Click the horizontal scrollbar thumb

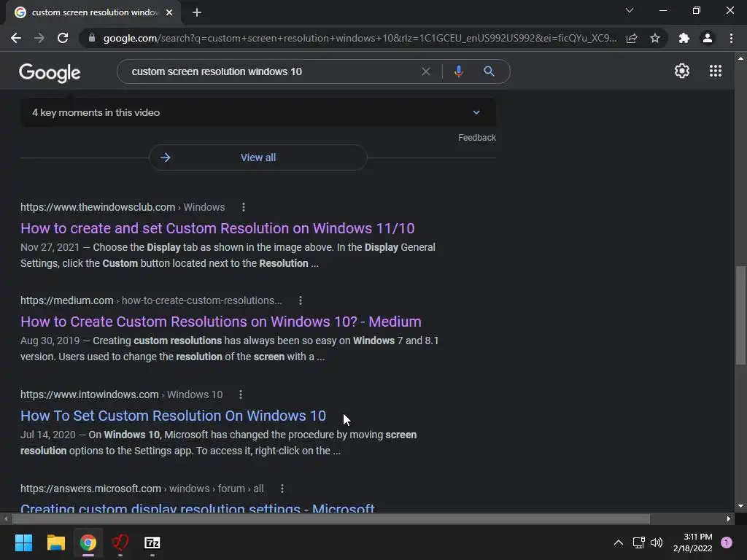330,518
